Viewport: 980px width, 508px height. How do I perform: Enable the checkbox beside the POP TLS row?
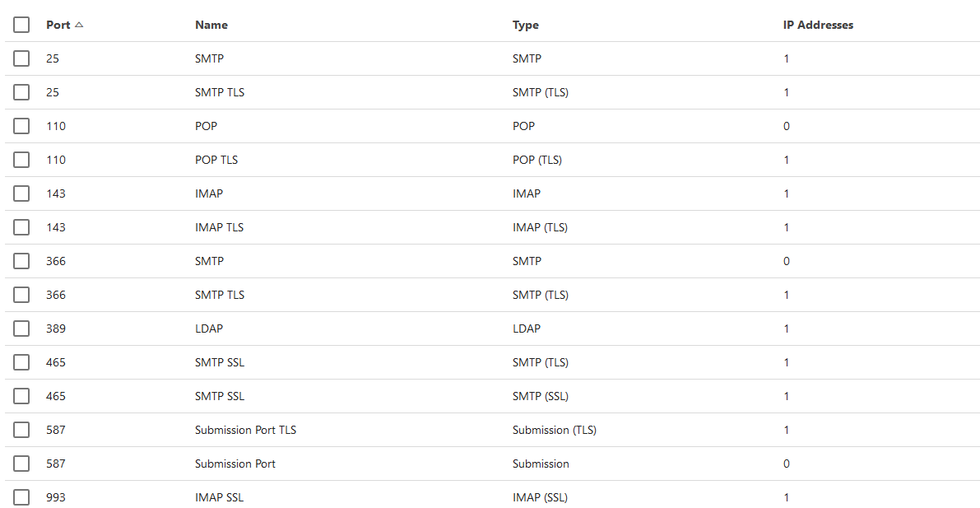(x=21, y=160)
